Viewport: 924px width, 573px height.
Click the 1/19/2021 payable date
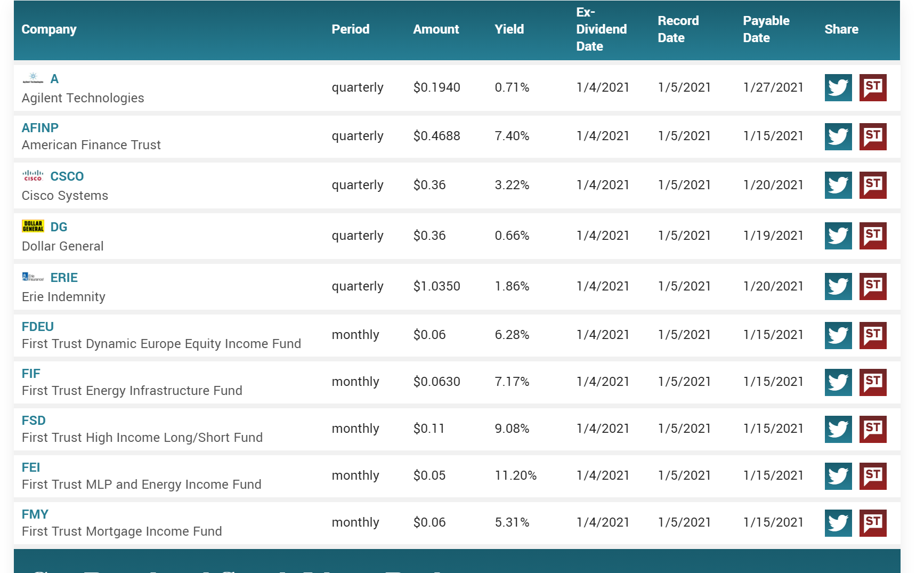773,236
